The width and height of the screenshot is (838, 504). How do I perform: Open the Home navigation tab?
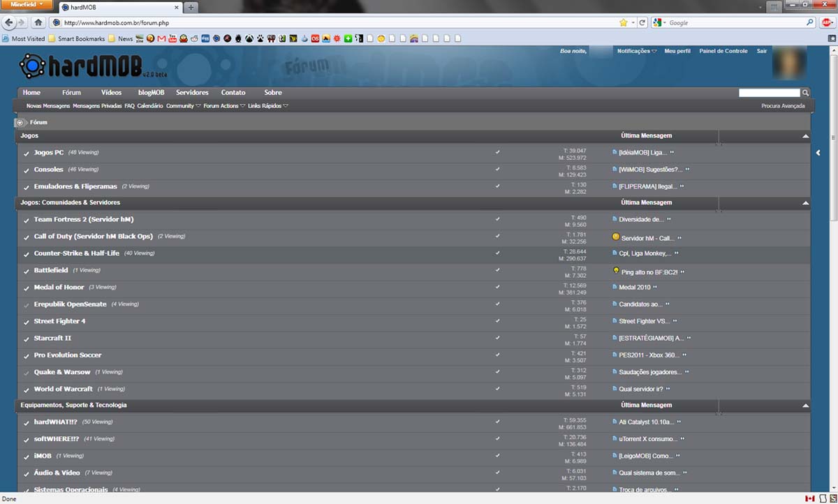coord(31,92)
